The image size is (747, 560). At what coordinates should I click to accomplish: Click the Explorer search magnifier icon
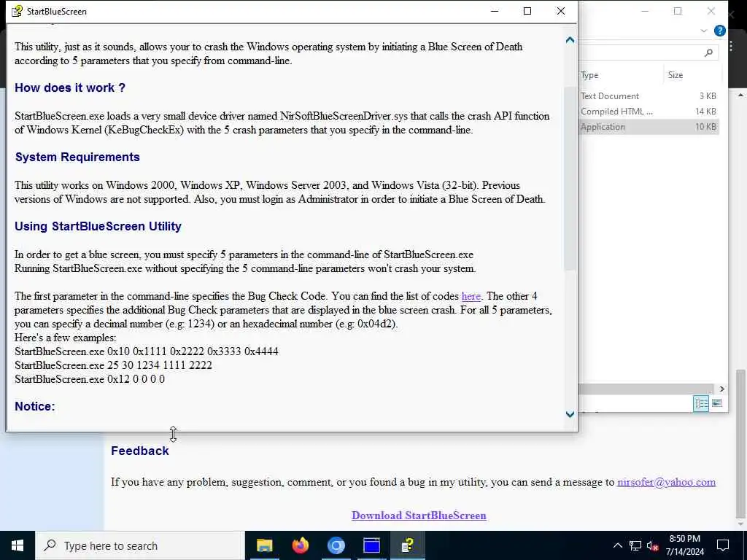708,52
